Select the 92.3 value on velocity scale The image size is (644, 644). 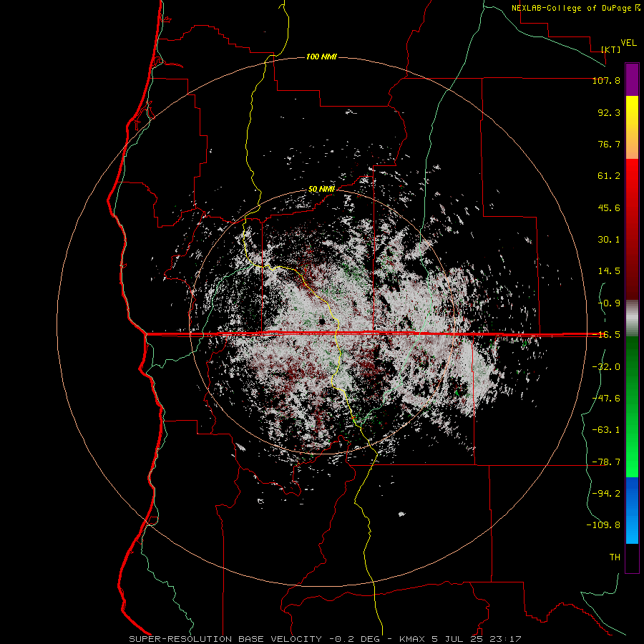(x=609, y=112)
